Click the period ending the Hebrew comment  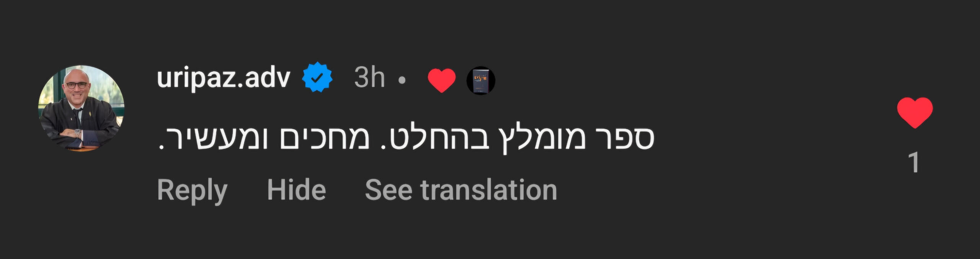point(161,147)
